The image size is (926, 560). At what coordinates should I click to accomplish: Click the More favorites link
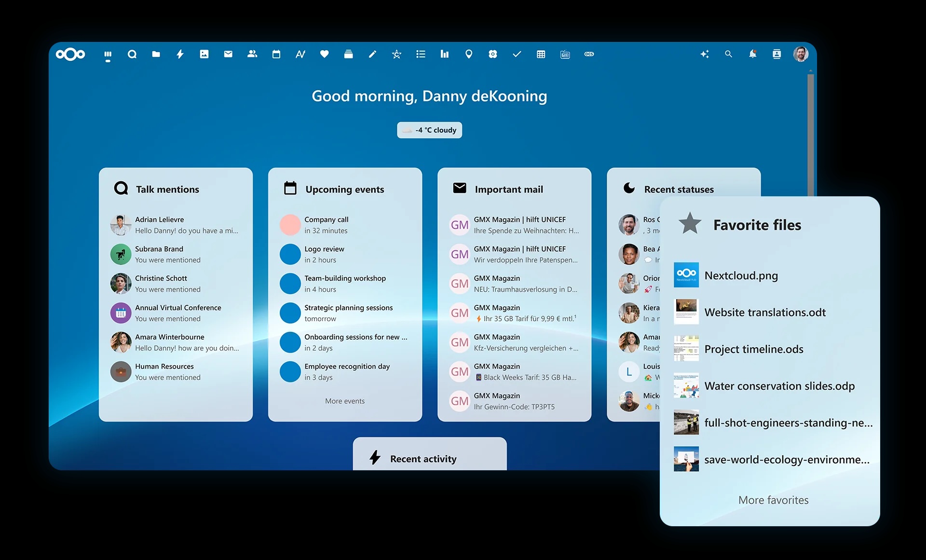point(773,500)
